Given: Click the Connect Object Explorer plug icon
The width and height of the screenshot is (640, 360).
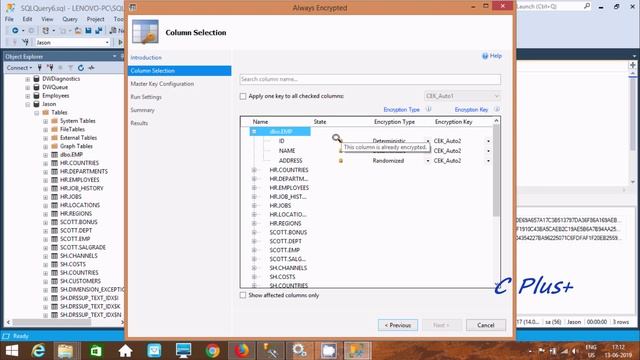Looking at the screenshot, I should coord(40,68).
